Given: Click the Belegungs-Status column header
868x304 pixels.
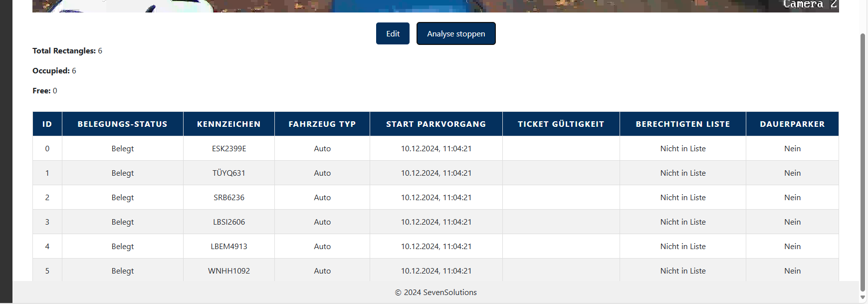Looking at the screenshot, I should click(122, 124).
